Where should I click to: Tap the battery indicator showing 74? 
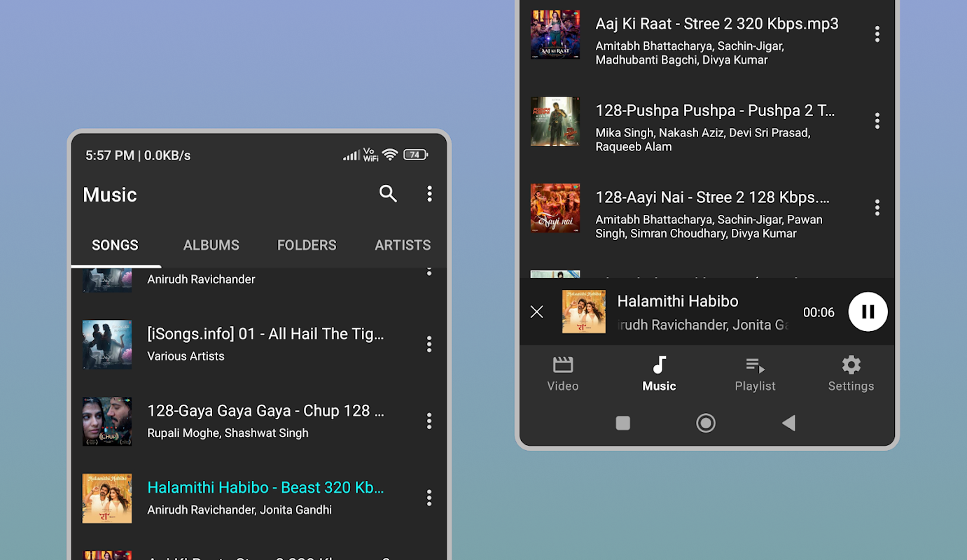click(x=415, y=155)
